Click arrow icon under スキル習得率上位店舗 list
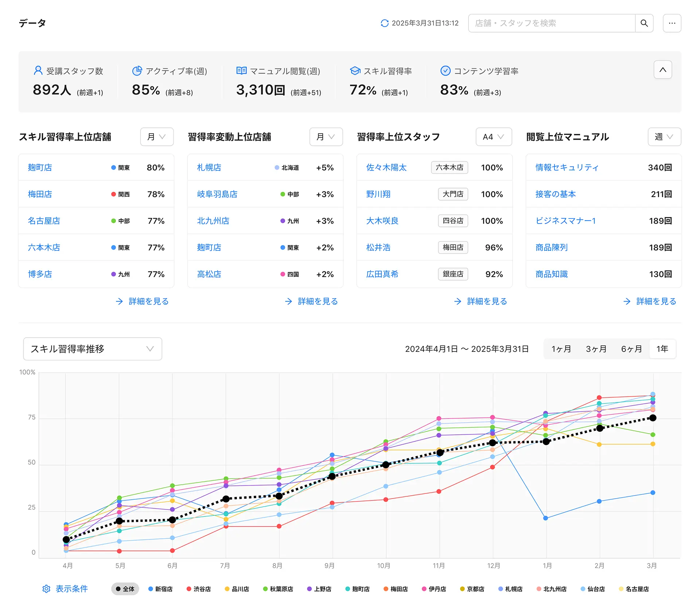 [119, 301]
